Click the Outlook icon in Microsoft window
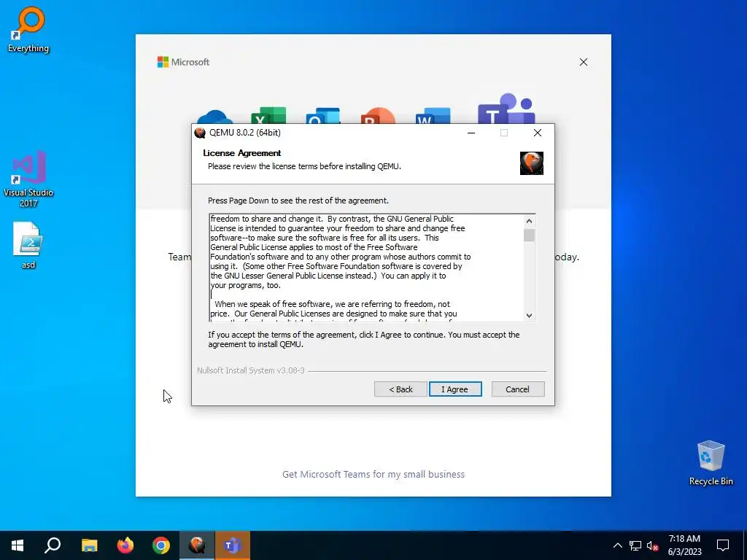The image size is (747, 560). pyautogui.click(x=323, y=116)
